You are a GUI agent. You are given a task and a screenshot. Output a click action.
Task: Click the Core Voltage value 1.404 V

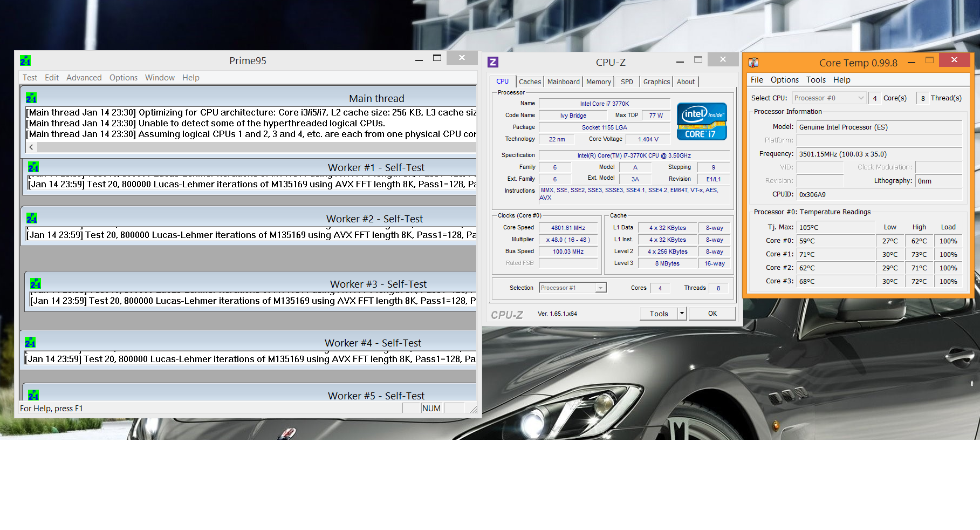click(x=648, y=139)
